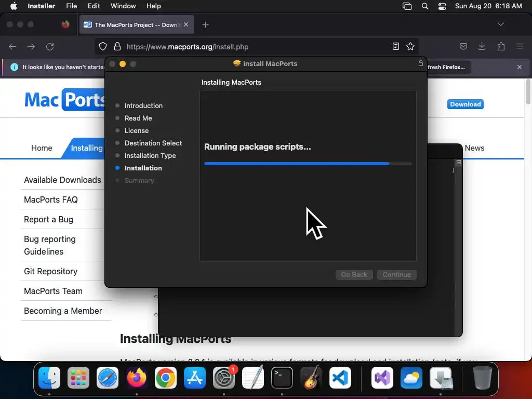Image resolution: width=532 pixels, height=399 pixels.
Task: Click the MacPorts logo on webpage
Action: (x=64, y=100)
